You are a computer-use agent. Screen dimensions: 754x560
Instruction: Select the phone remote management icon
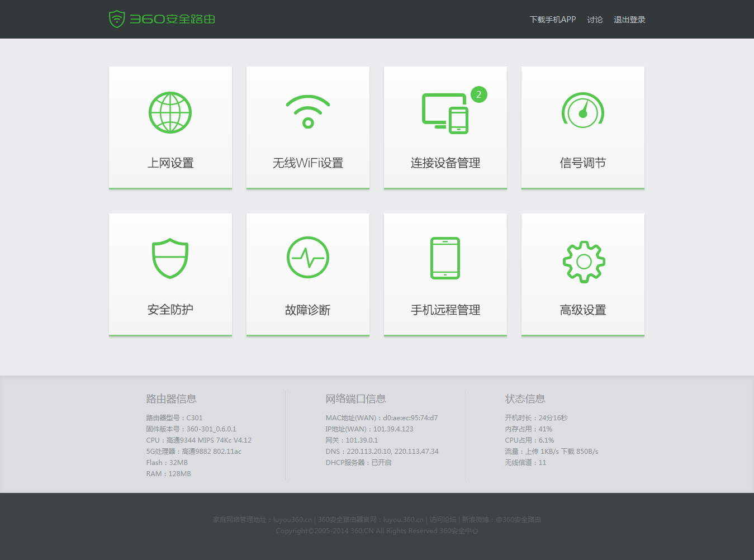(445, 258)
